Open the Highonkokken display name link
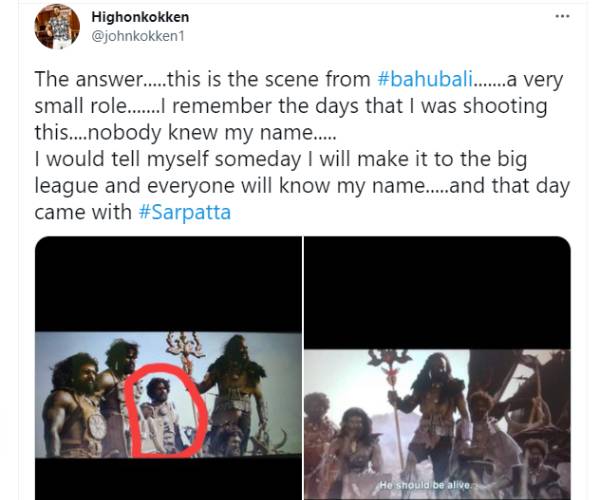The width and height of the screenshot is (600, 500). 139,17
